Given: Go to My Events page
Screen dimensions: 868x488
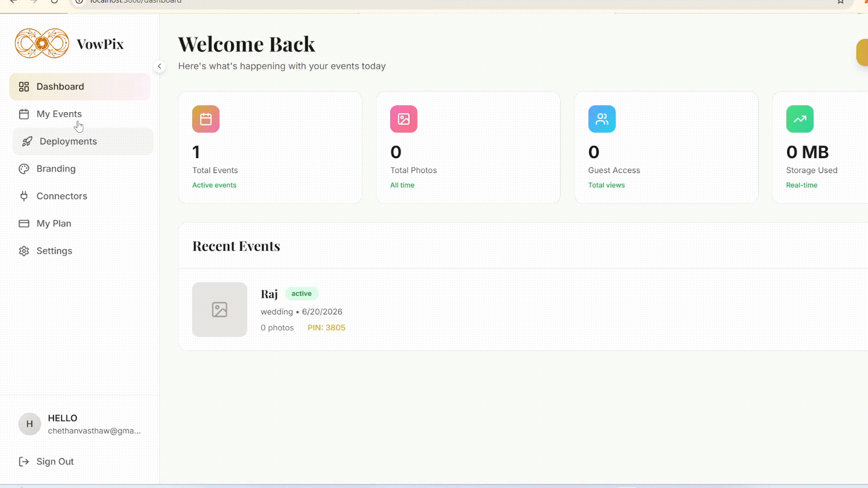Looking at the screenshot, I should click(x=80, y=114).
